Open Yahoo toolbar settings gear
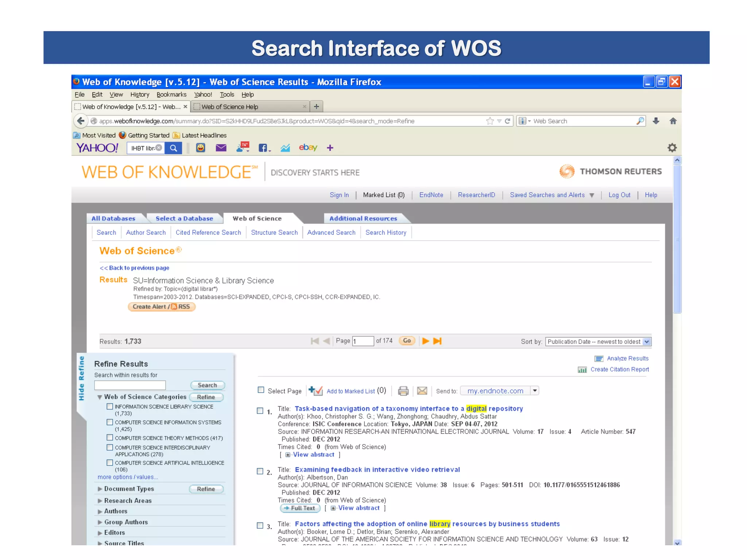This screenshot has height=560, width=747. tap(672, 148)
